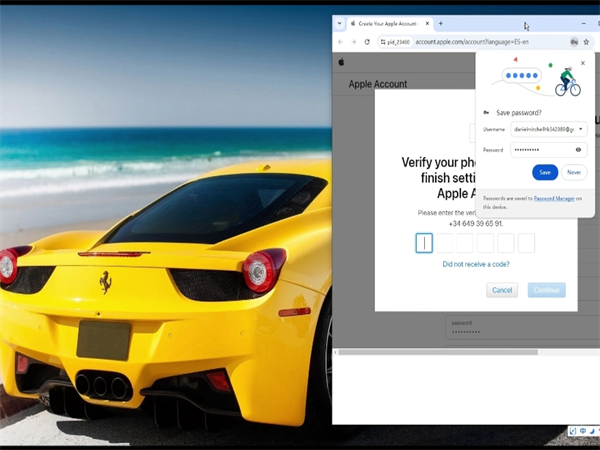Close the Create Your Apple Account tab
The image size is (600, 450).
(427, 23)
